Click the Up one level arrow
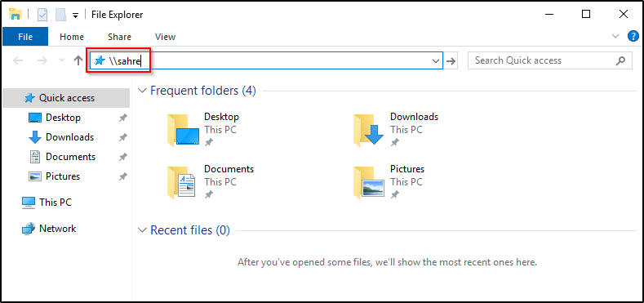Screen dimensions: 644x303 [x=78, y=61]
